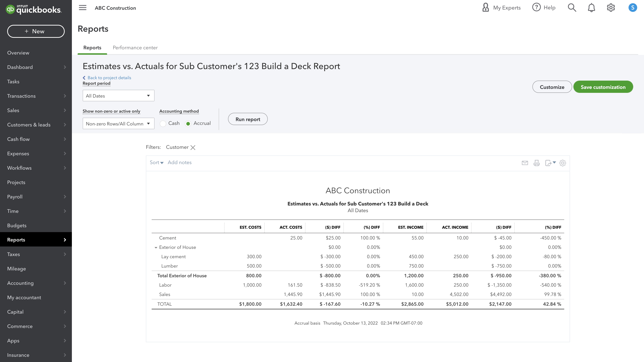Switch to Performance center tab
The image size is (644, 362).
tap(135, 47)
